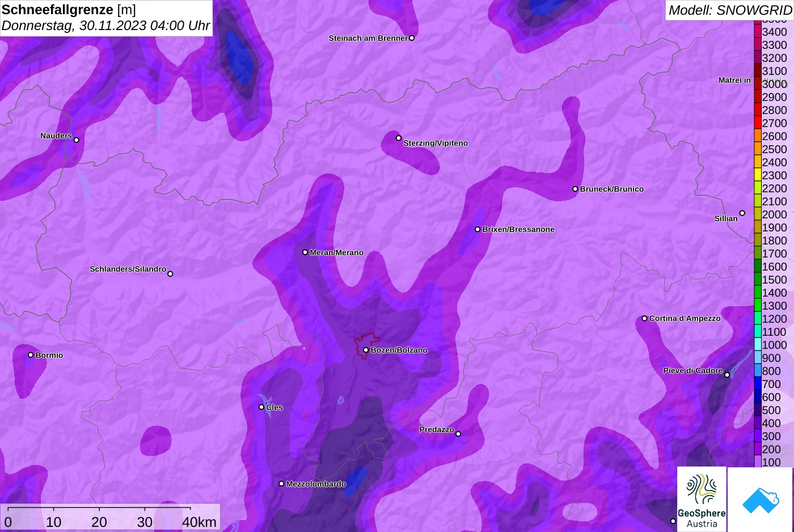794x532 pixels.
Task: Click the Predazzo map marker
Action: click(458, 434)
